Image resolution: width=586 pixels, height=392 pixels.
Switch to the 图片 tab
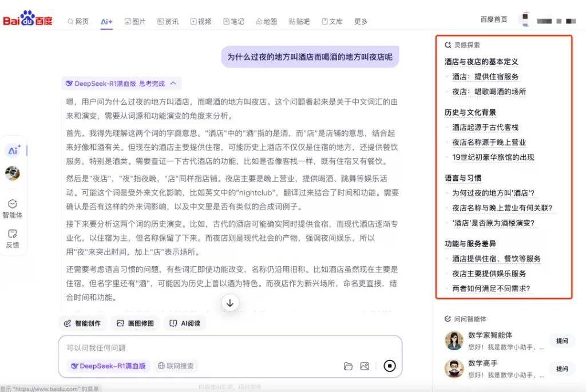tap(135, 22)
